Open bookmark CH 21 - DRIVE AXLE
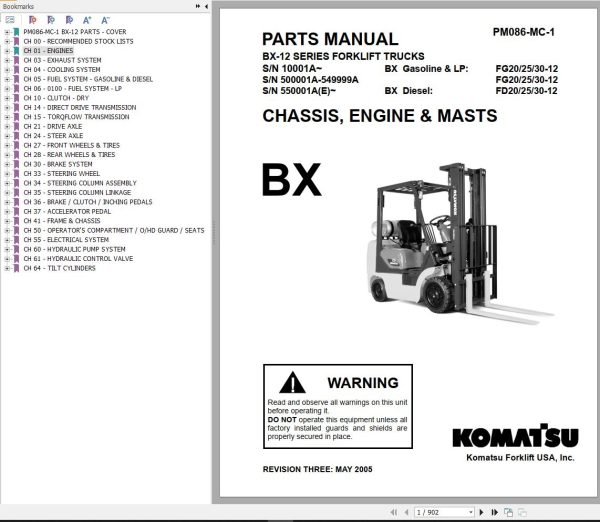Viewport: 600px width, 522px height. pyautogui.click(x=52, y=126)
